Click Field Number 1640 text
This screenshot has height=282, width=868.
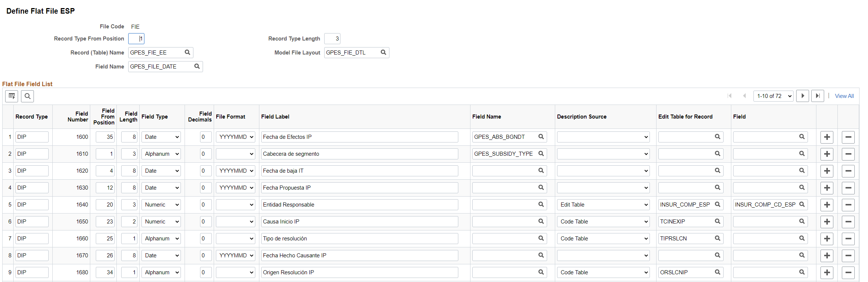tap(82, 205)
